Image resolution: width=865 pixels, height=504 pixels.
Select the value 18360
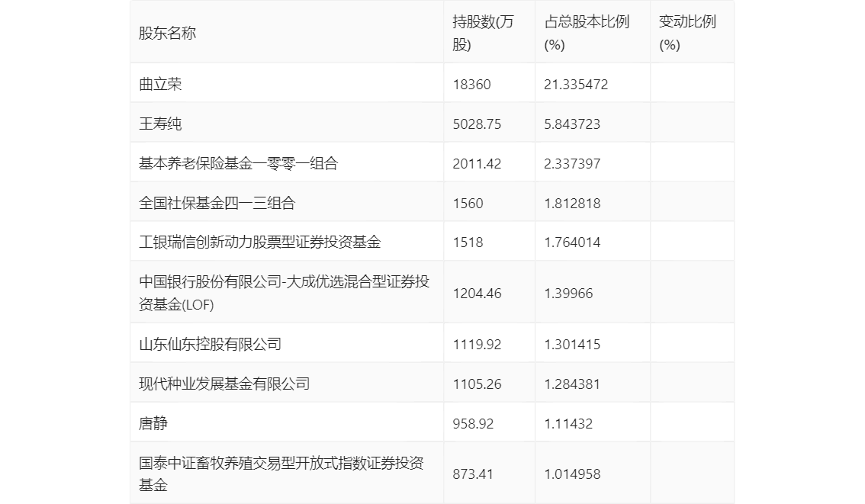pyautogui.click(x=471, y=85)
